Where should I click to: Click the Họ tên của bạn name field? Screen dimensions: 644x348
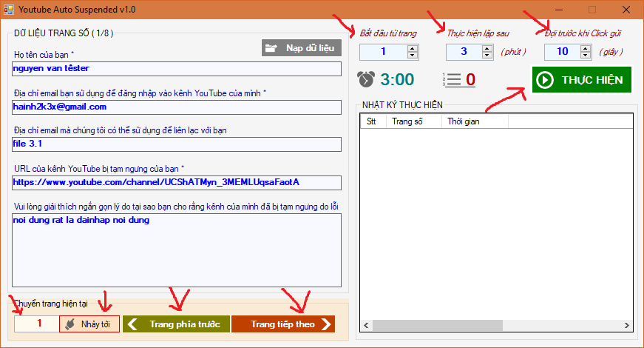(x=177, y=69)
